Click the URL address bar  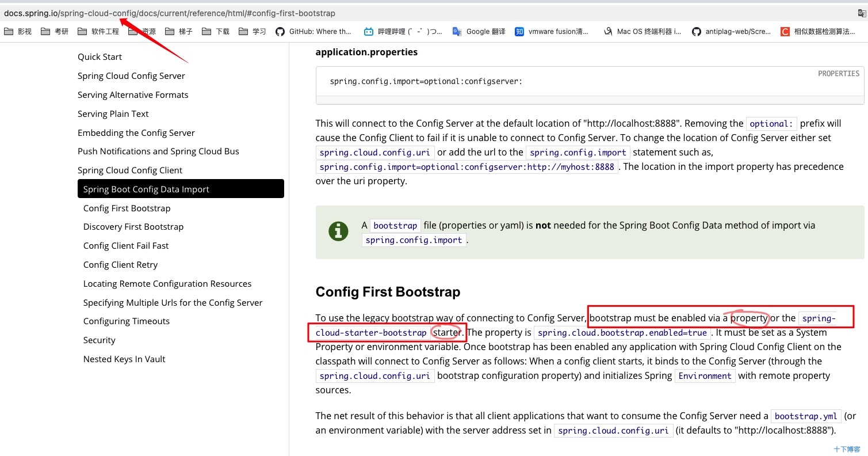point(426,13)
